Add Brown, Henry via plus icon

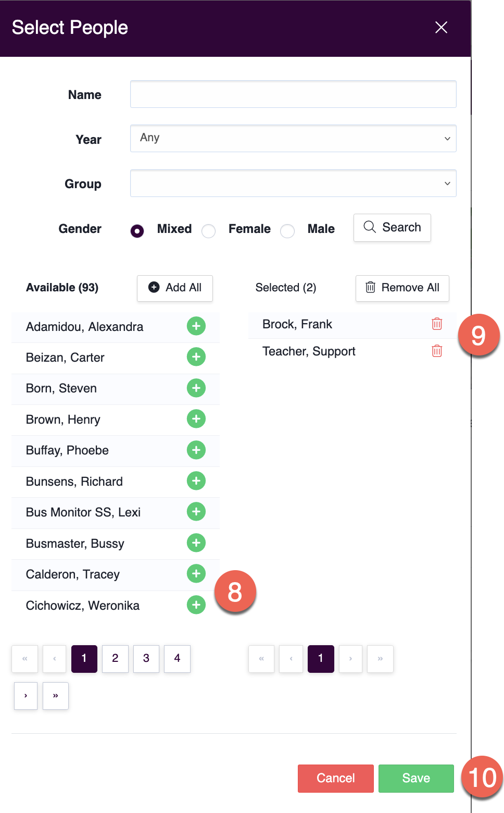click(x=196, y=418)
